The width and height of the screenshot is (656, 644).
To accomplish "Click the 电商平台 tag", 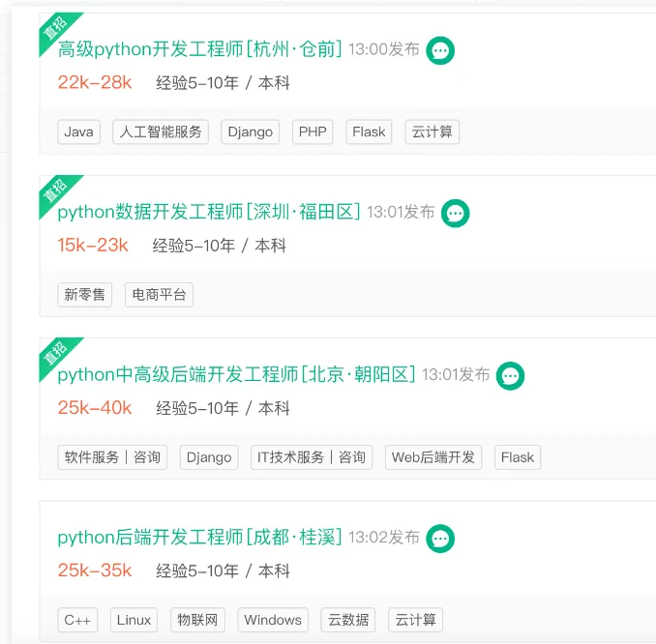I will pyautogui.click(x=159, y=295).
